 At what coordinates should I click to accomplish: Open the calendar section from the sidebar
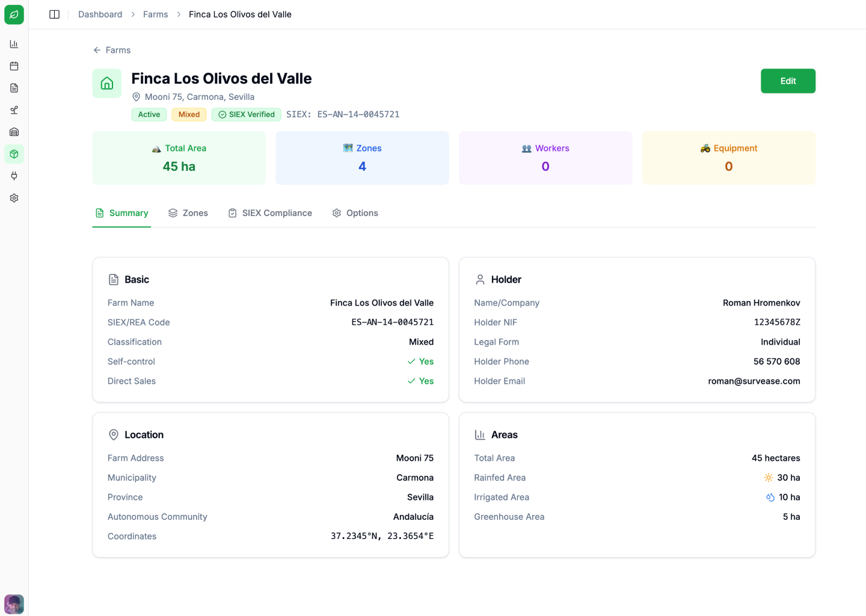pyautogui.click(x=14, y=66)
